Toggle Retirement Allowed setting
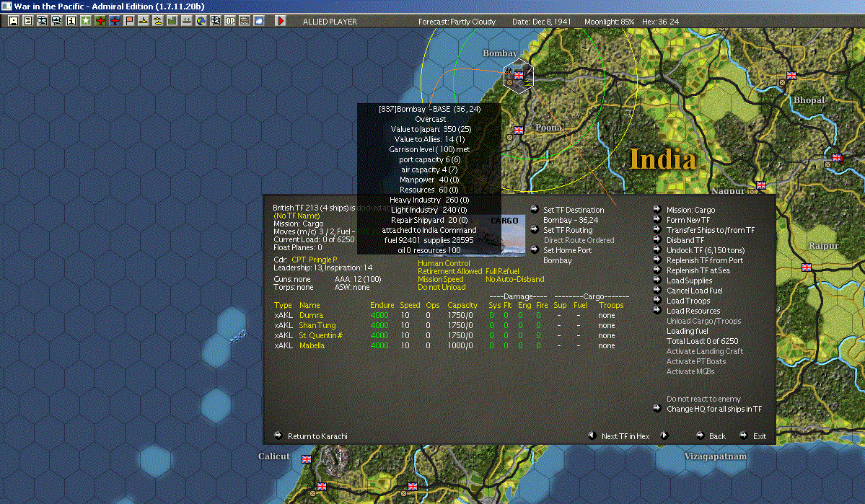This screenshot has width=865, height=504. pos(449,271)
